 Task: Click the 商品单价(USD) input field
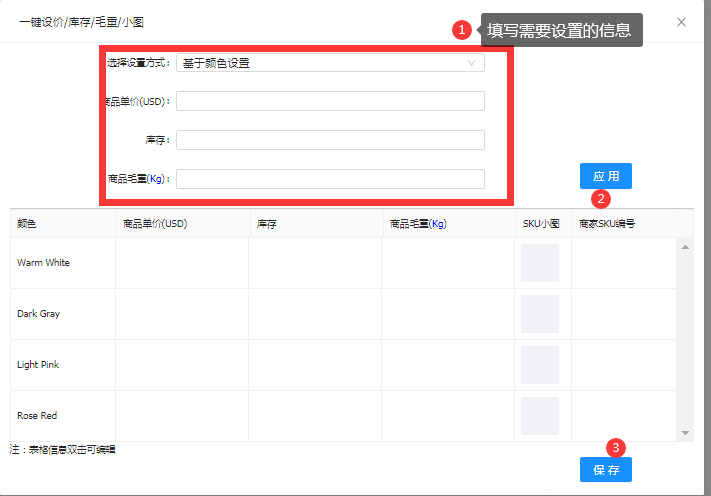pyautogui.click(x=330, y=101)
